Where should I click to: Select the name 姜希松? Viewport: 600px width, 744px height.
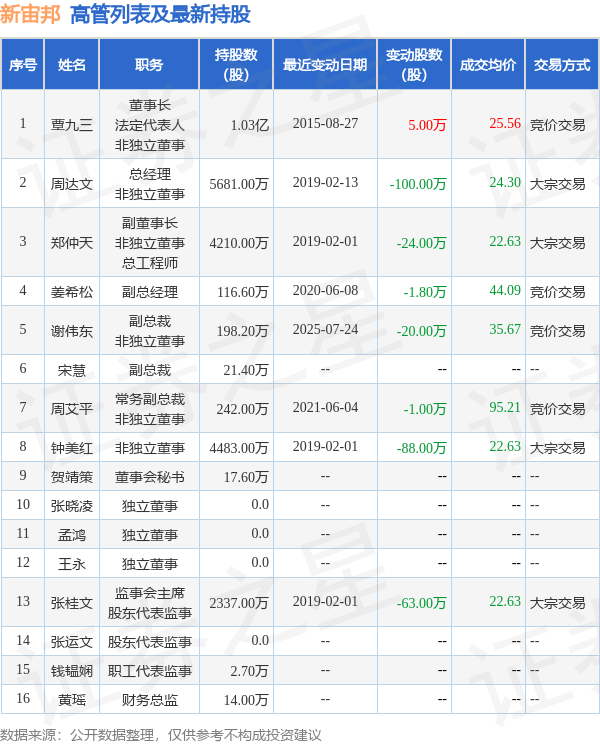[x=72, y=291]
